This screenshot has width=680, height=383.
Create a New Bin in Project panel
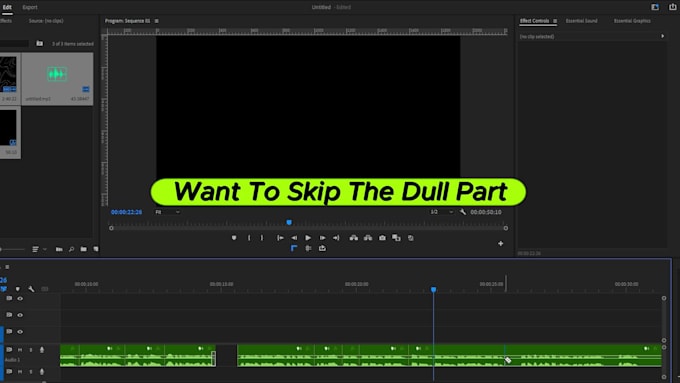point(83,249)
